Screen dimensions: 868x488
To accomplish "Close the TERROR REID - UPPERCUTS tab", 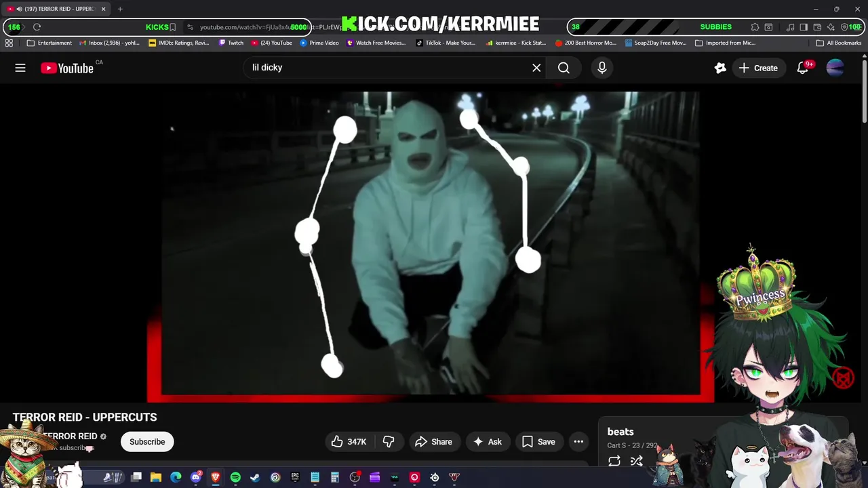I will [x=104, y=9].
